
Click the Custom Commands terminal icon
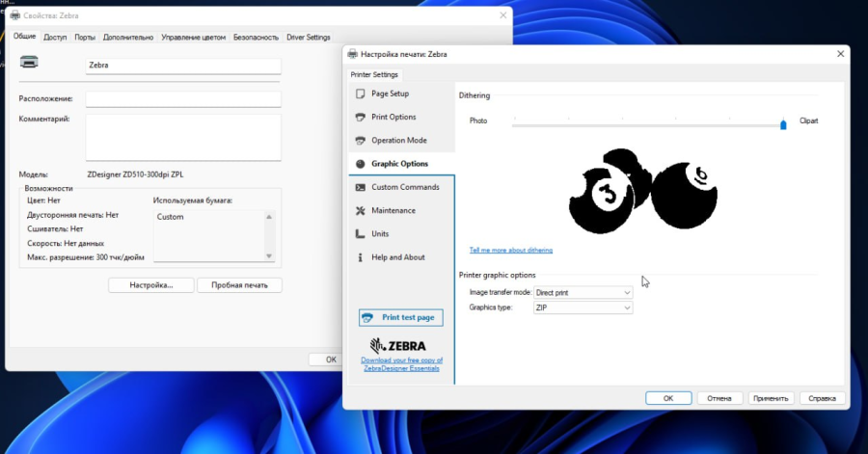(361, 187)
